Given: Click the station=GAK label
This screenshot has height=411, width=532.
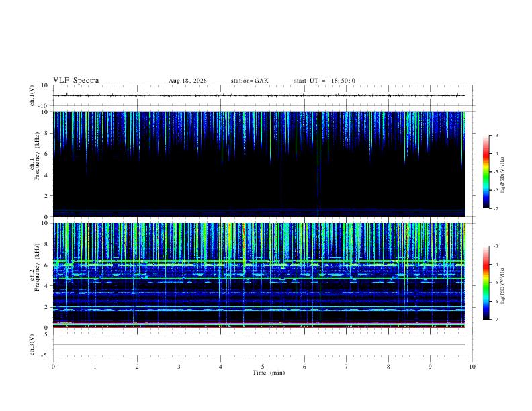Looking at the screenshot, I should tap(249, 81).
